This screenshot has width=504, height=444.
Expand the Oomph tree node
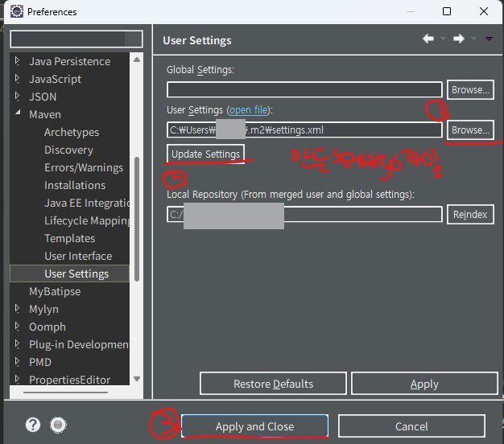[x=18, y=327]
